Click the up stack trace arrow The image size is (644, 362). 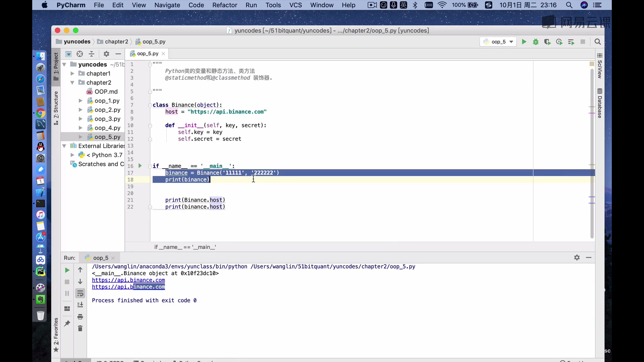pyautogui.click(x=80, y=270)
